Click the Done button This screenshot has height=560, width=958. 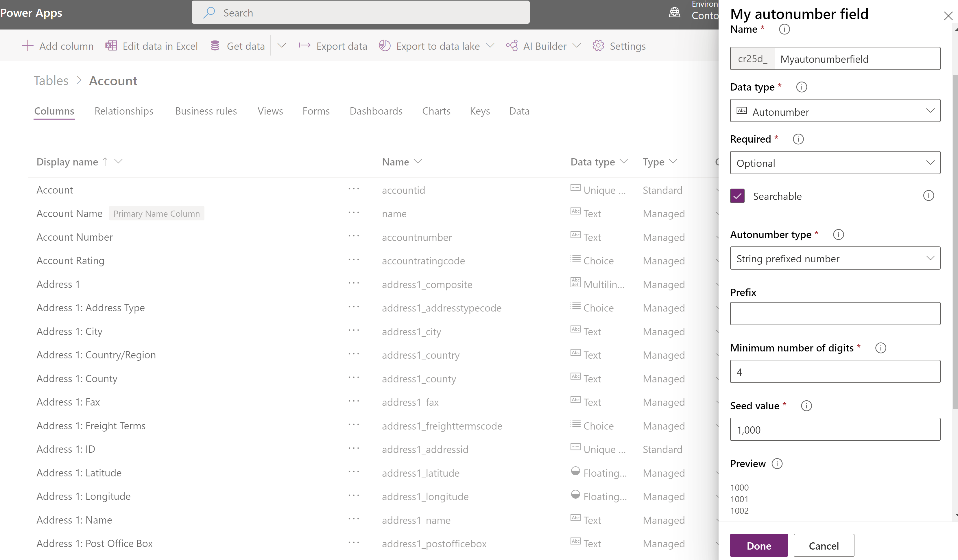pyautogui.click(x=759, y=545)
